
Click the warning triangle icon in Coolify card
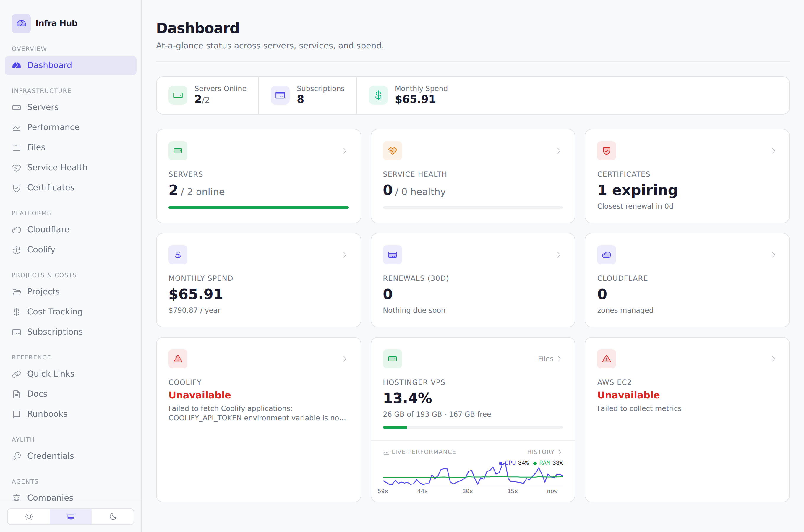(x=178, y=359)
